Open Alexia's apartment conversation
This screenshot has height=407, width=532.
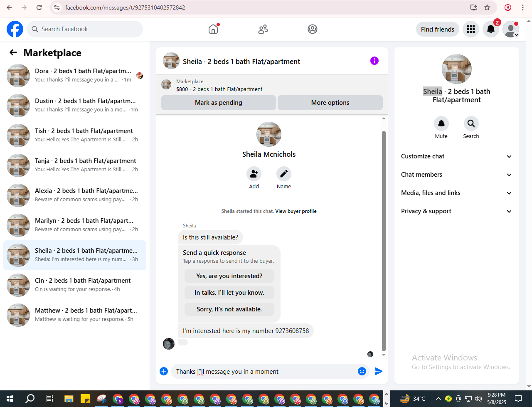pyautogui.click(x=75, y=195)
